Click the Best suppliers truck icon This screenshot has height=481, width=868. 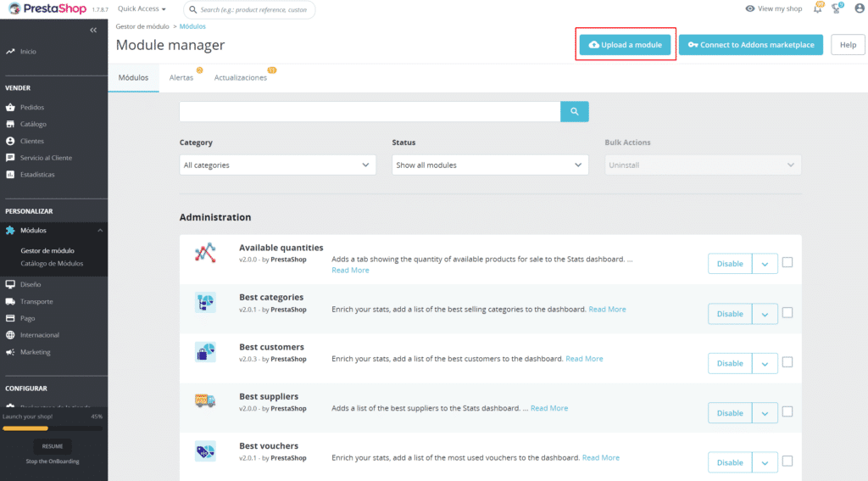coord(205,401)
